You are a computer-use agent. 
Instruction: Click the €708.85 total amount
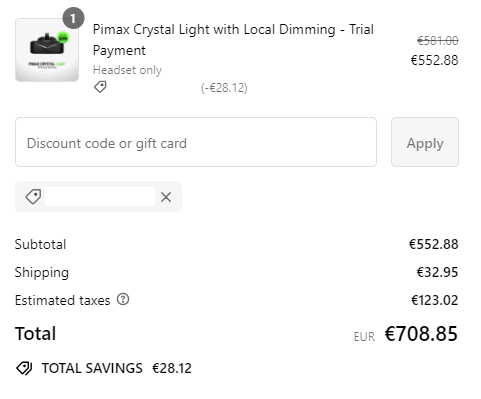coord(421,334)
